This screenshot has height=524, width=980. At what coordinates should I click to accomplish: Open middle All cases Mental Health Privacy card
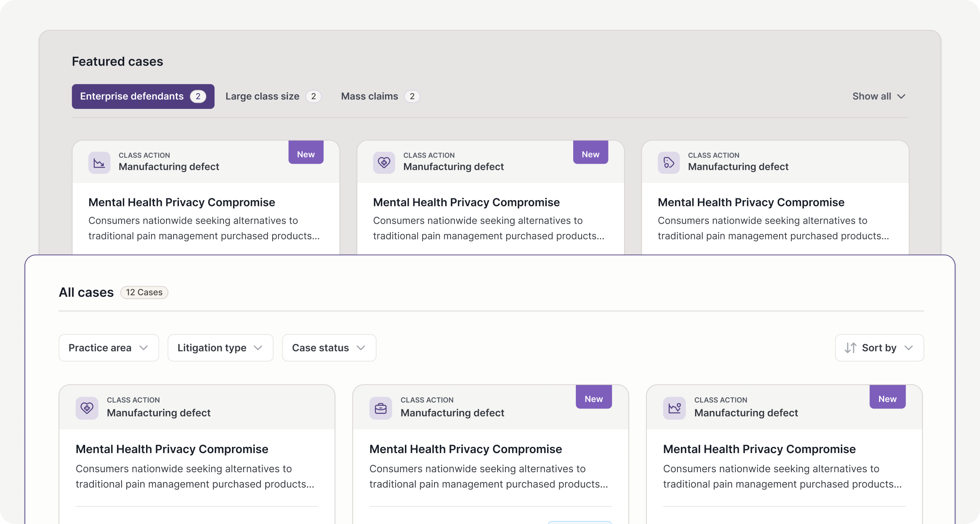pyautogui.click(x=465, y=449)
